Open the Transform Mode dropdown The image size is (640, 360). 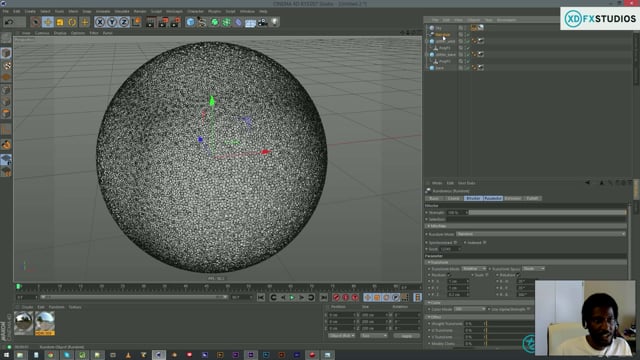474,269
